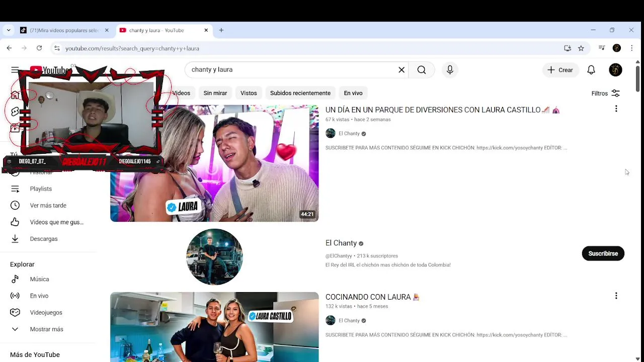This screenshot has width=644, height=362.
Task: Open Ver más tarde in sidebar
Action: [x=48, y=206]
